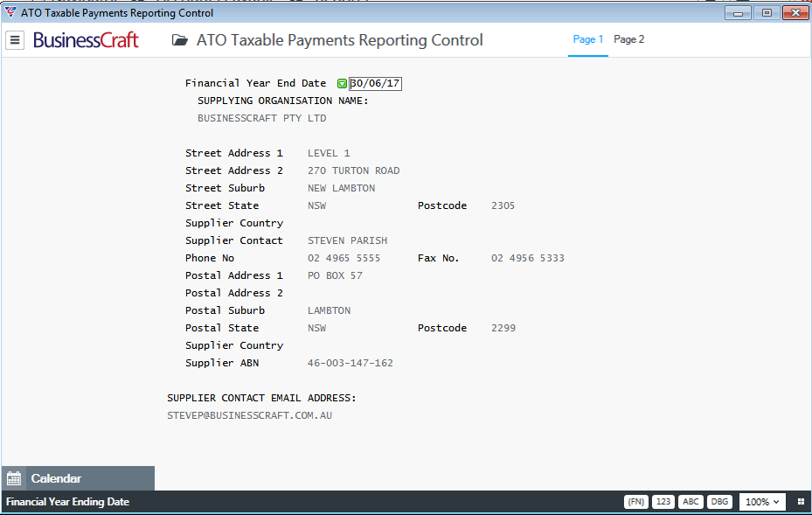Click the email STEVEP@BUSINESSCRAFT.COM.AU
Screen dimensions: 812x515
pos(250,415)
